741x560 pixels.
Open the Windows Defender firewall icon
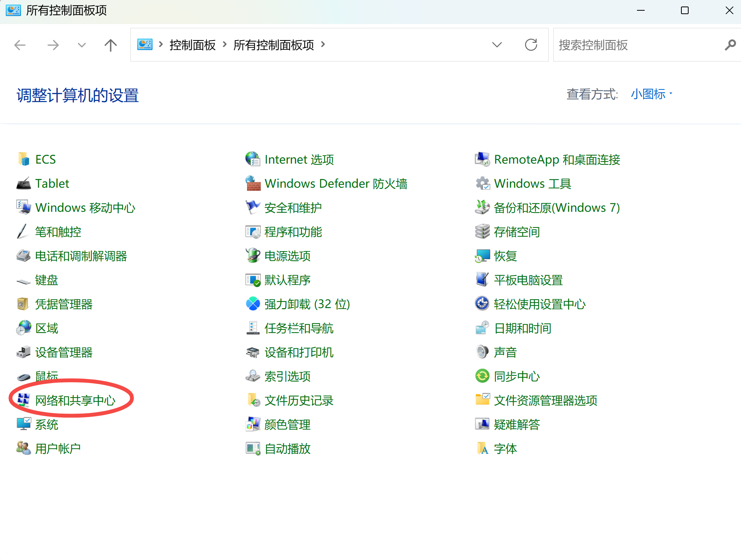pyautogui.click(x=253, y=184)
